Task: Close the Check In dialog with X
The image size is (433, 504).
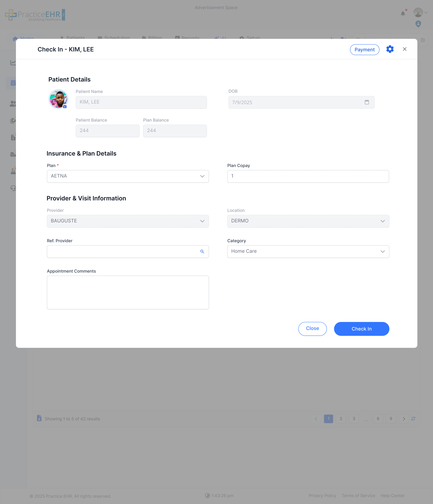Action: point(405,49)
